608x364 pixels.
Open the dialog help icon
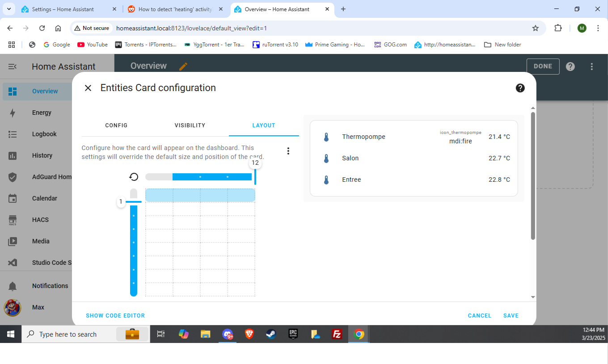(520, 88)
